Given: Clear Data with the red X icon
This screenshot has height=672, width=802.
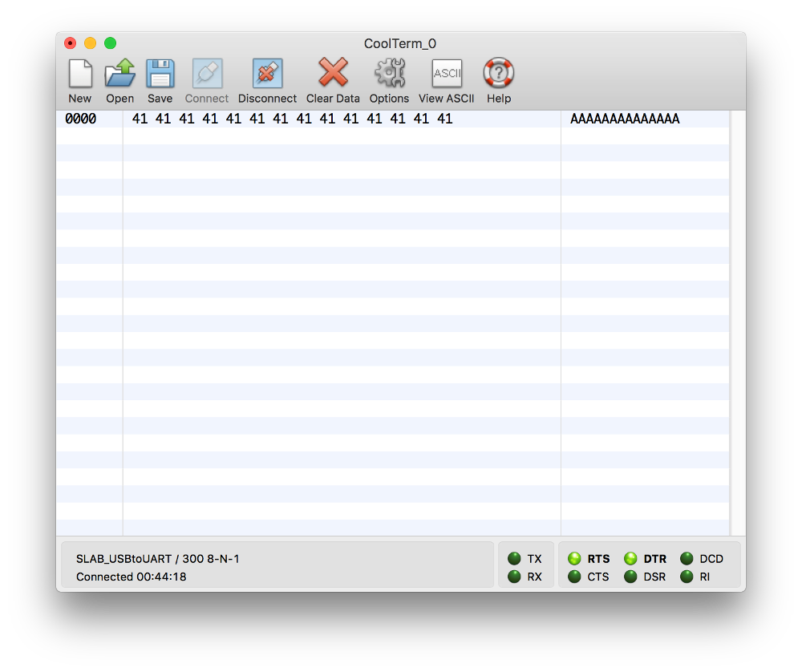Looking at the screenshot, I should [333, 74].
